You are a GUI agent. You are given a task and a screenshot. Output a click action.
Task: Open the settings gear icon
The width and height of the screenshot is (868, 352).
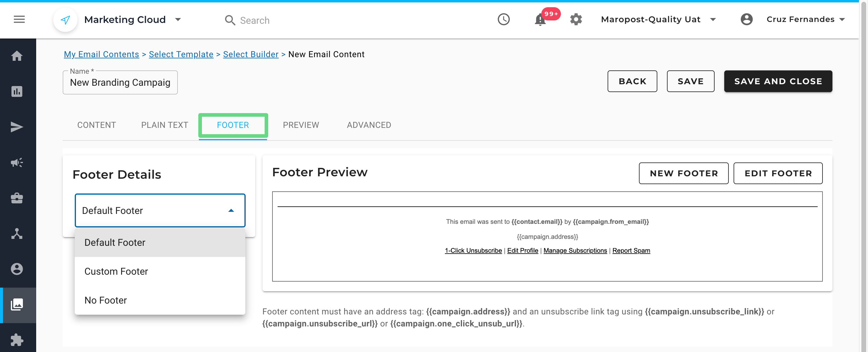tap(576, 20)
